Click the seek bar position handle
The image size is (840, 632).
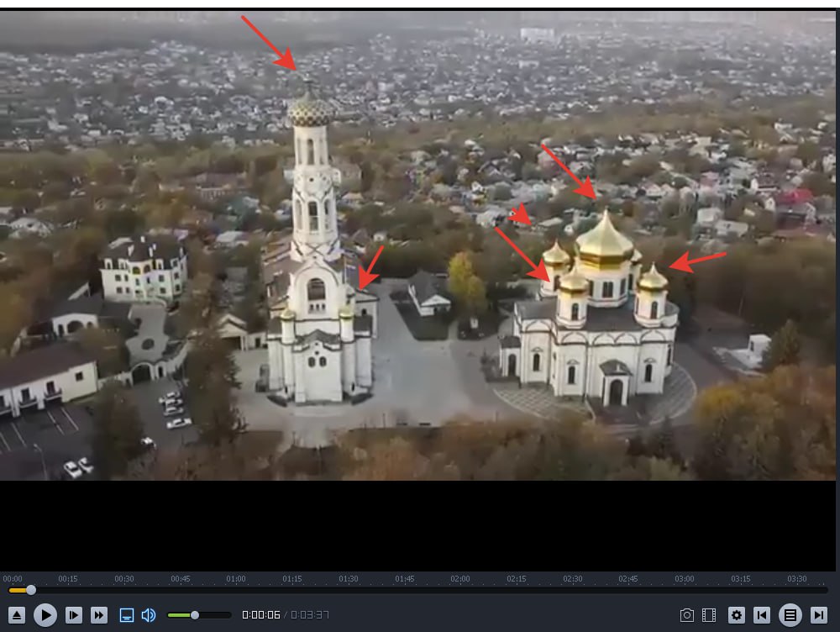coord(31,590)
